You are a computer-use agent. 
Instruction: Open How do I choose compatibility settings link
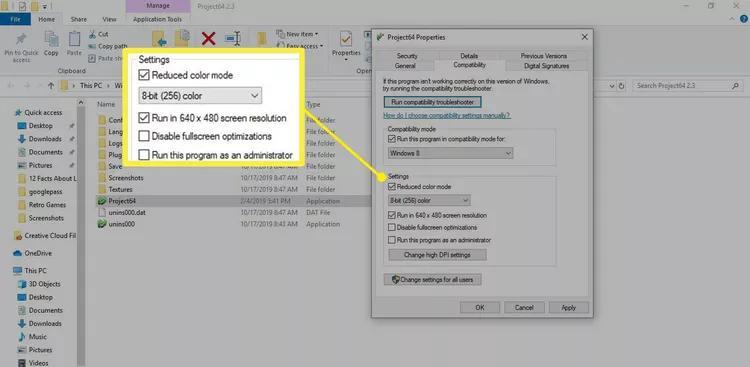tap(447, 116)
